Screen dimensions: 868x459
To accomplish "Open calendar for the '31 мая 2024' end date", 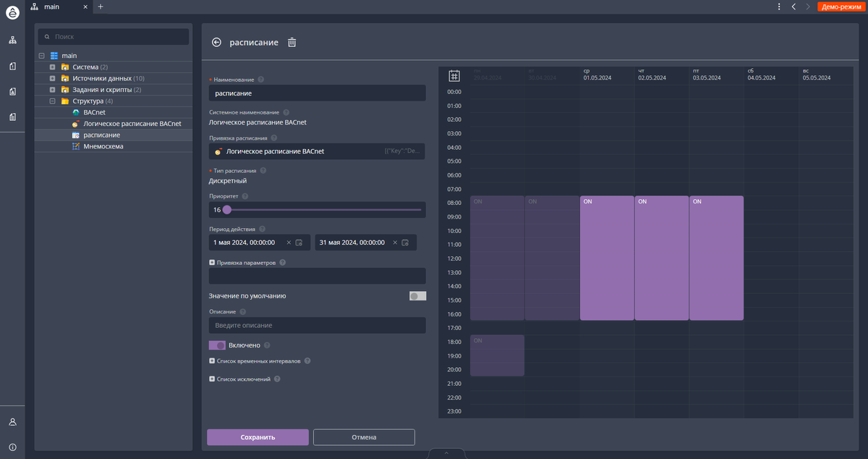I will click(x=405, y=243).
